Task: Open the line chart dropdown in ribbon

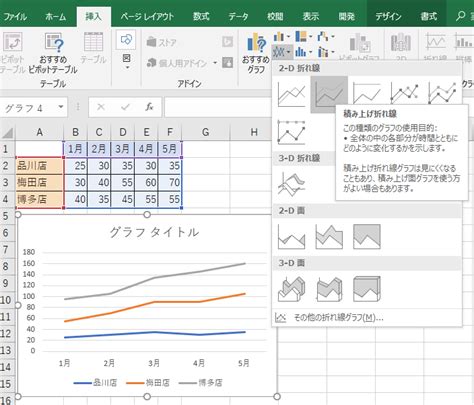Action: coord(282,52)
